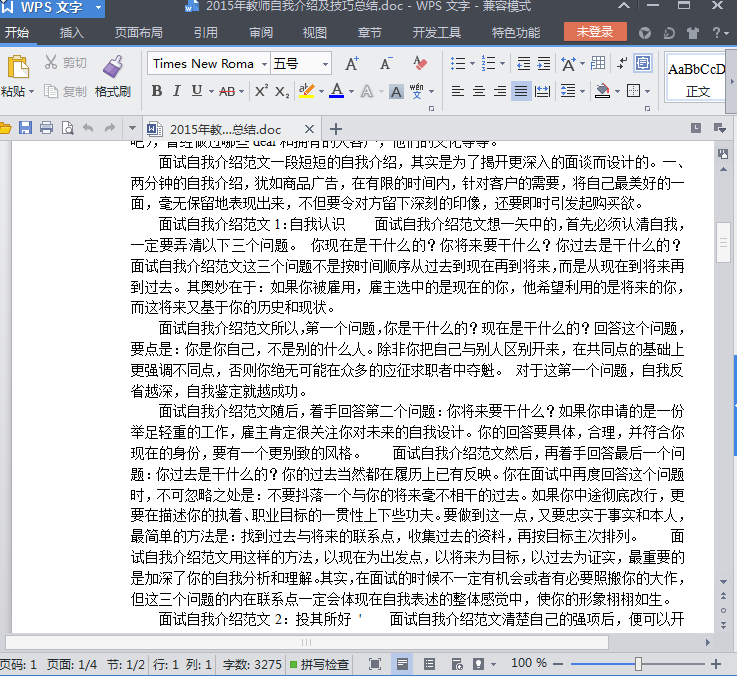The width and height of the screenshot is (737, 676).
Task: Open WPS 文字 application menu arrow
Action: [x=98, y=8]
